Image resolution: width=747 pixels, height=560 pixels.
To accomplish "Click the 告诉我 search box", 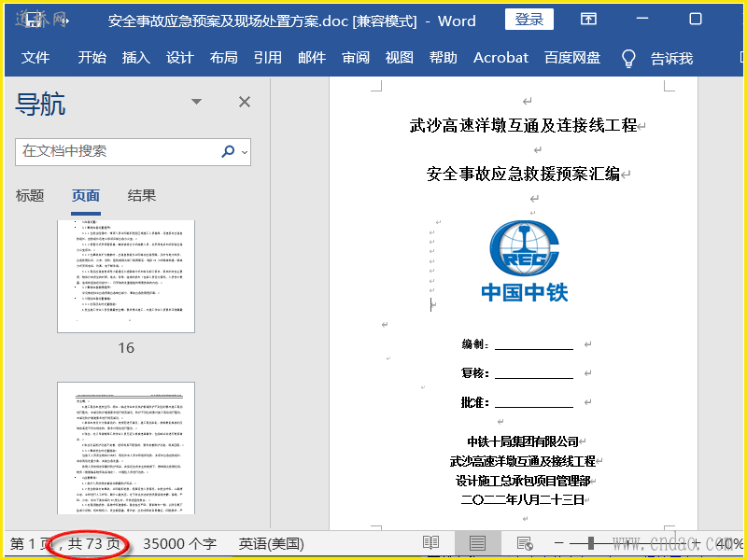I will [671, 59].
